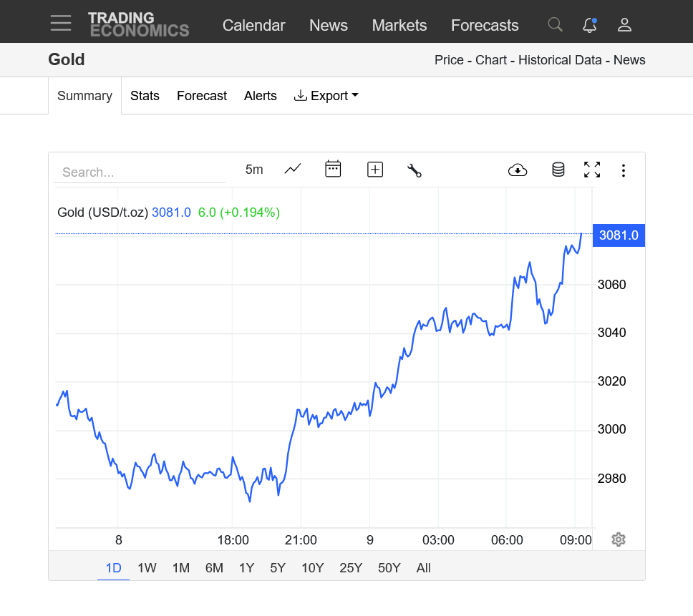Screen dimensions: 693x616
Task: Select the 1Y time range
Action: pos(246,568)
